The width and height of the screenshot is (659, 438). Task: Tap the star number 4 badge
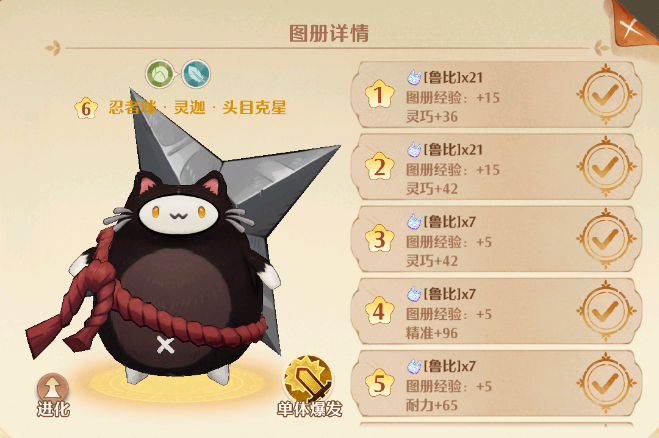click(x=379, y=311)
